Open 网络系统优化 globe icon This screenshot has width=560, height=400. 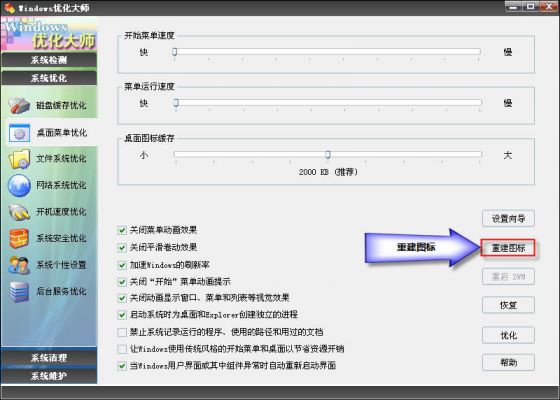[x=19, y=185]
